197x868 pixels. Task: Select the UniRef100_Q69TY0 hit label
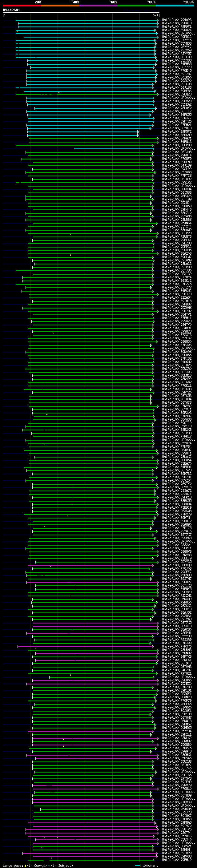click(177, 484)
